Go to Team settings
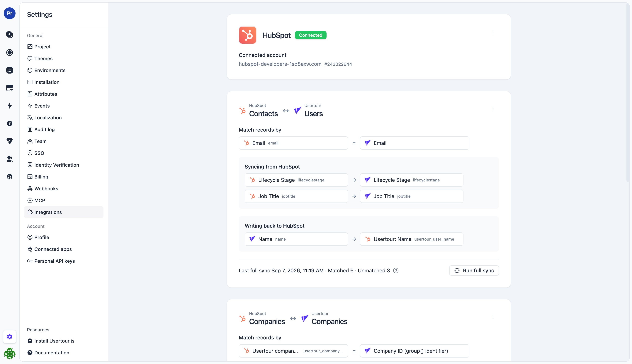This screenshot has height=364, width=632. pyautogui.click(x=64, y=141)
